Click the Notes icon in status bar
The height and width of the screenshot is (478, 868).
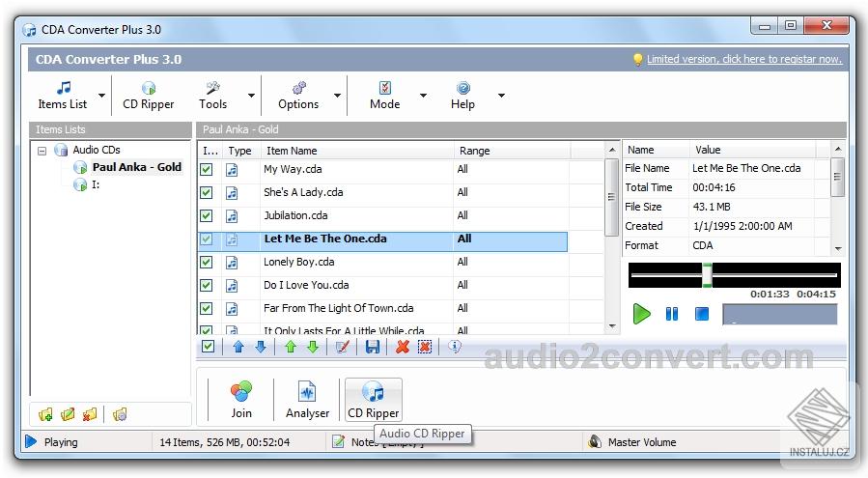pyautogui.click(x=338, y=441)
